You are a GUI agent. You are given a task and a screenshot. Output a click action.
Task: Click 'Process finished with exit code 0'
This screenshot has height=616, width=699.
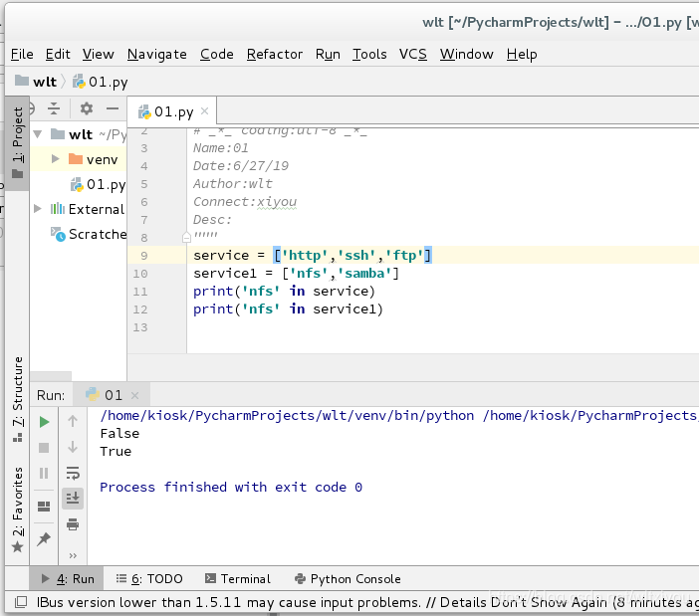coord(231,487)
